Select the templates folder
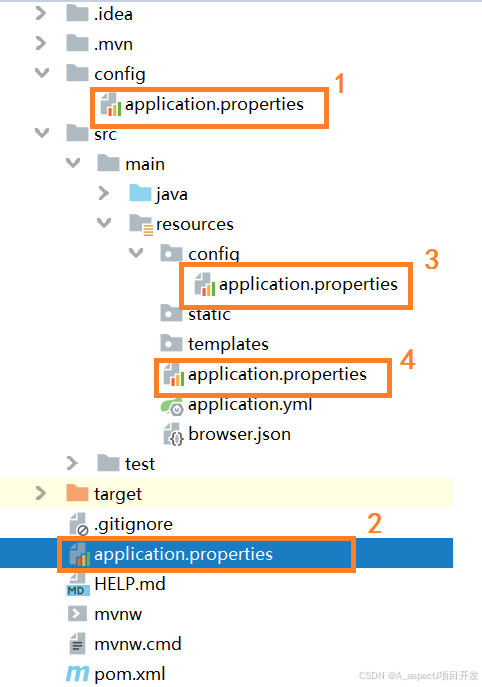Viewport: 482px width, 687px height. tap(214, 344)
